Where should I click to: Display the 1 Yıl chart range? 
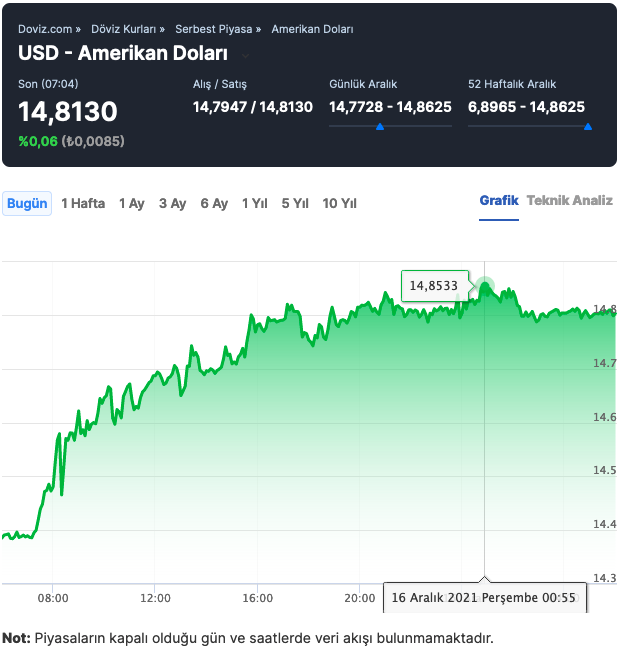[x=255, y=203]
